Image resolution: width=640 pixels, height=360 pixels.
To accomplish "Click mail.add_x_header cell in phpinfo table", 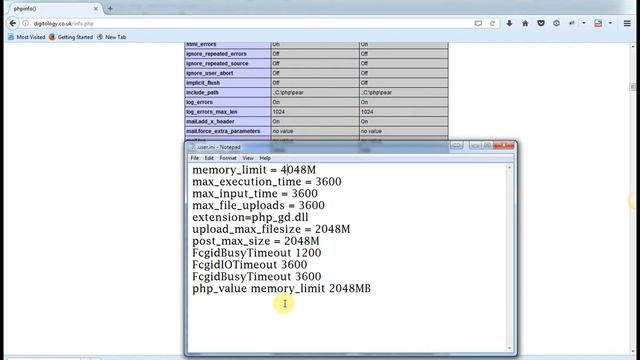I will click(x=227, y=122).
